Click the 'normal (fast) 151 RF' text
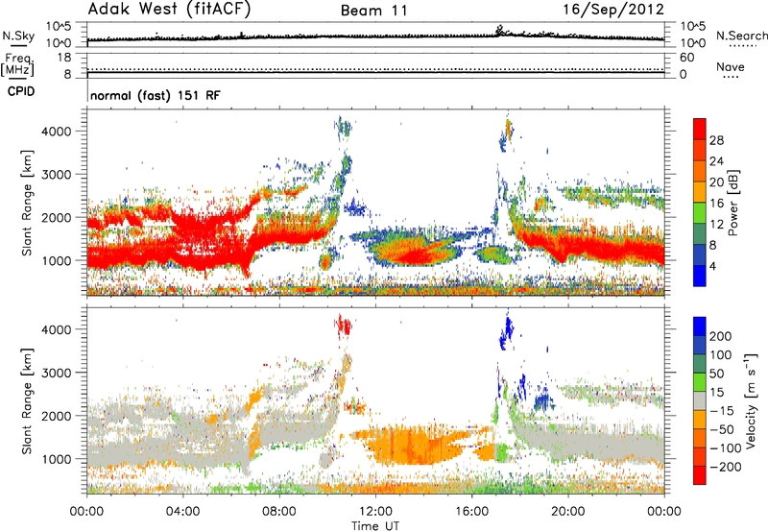The width and height of the screenshot is (768, 532). (x=156, y=95)
